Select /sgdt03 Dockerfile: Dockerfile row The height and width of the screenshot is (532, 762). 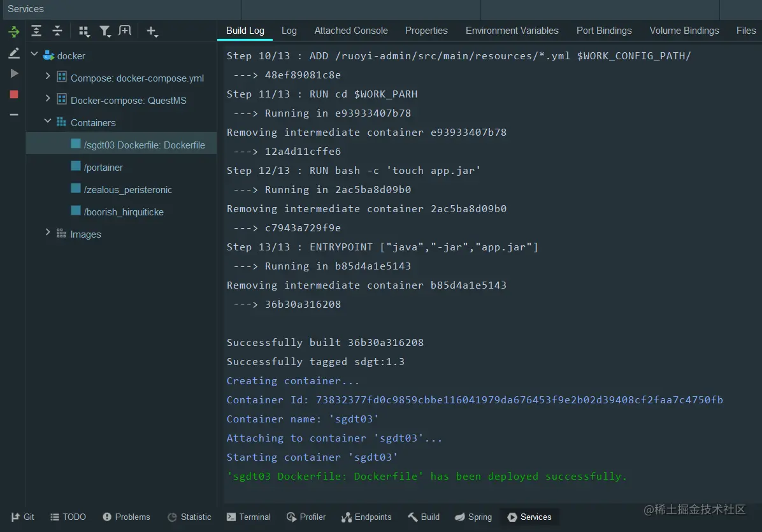pyautogui.click(x=122, y=145)
